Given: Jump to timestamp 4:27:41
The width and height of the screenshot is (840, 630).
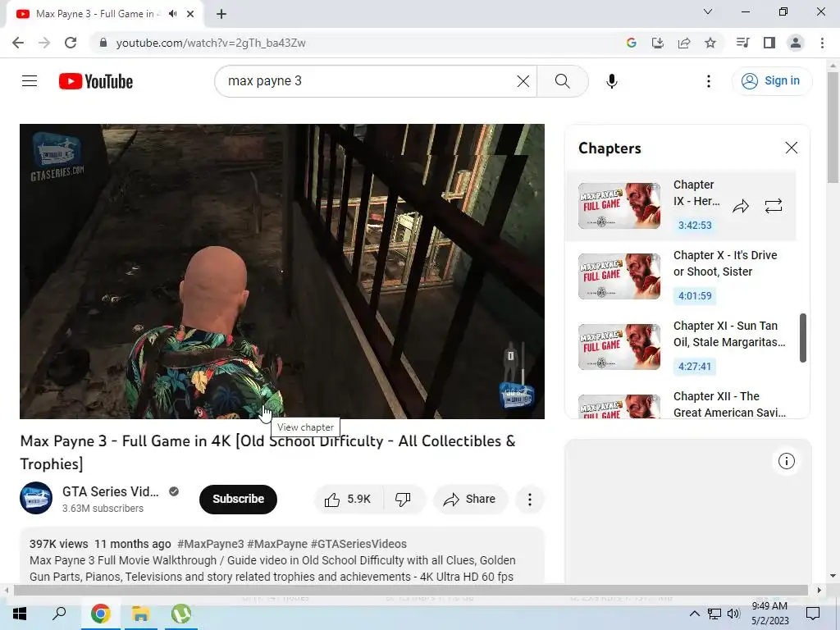Looking at the screenshot, I should [695, 367].
